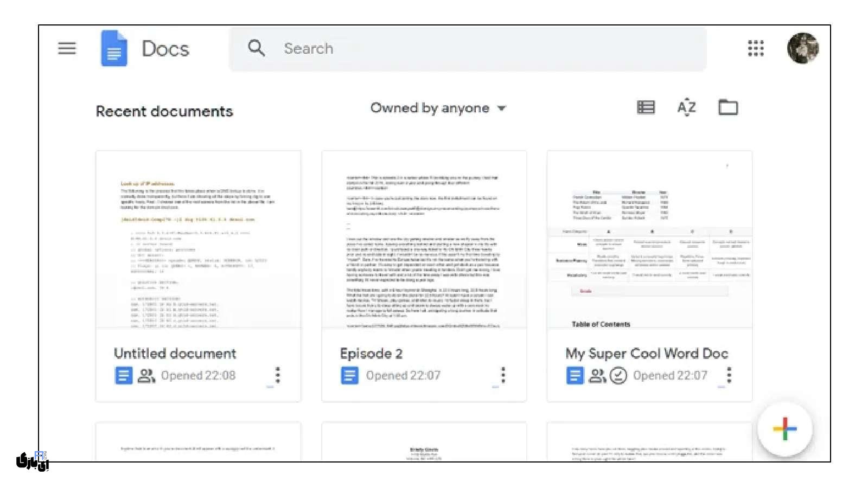This screenshot has height=488, width=868.
Task: Expand the Owned by anyone dropdown
Action: (x=438, y=108)
